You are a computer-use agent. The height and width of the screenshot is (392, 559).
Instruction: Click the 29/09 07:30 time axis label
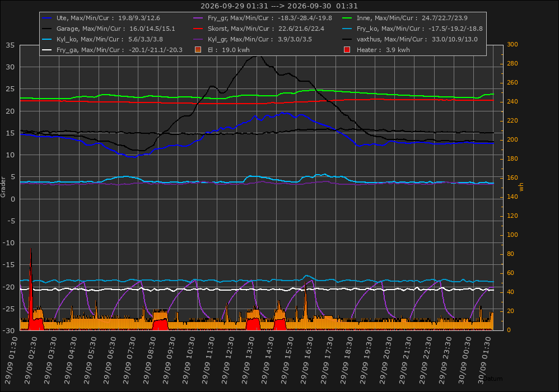(x=130, y=361)
